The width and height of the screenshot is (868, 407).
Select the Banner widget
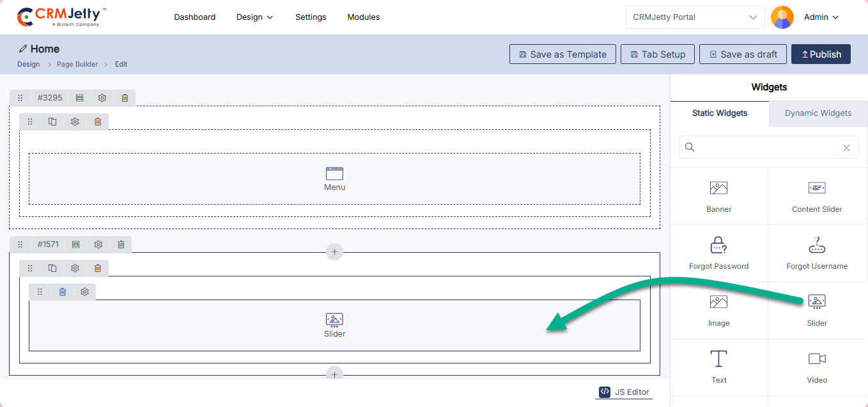point(718,196)
